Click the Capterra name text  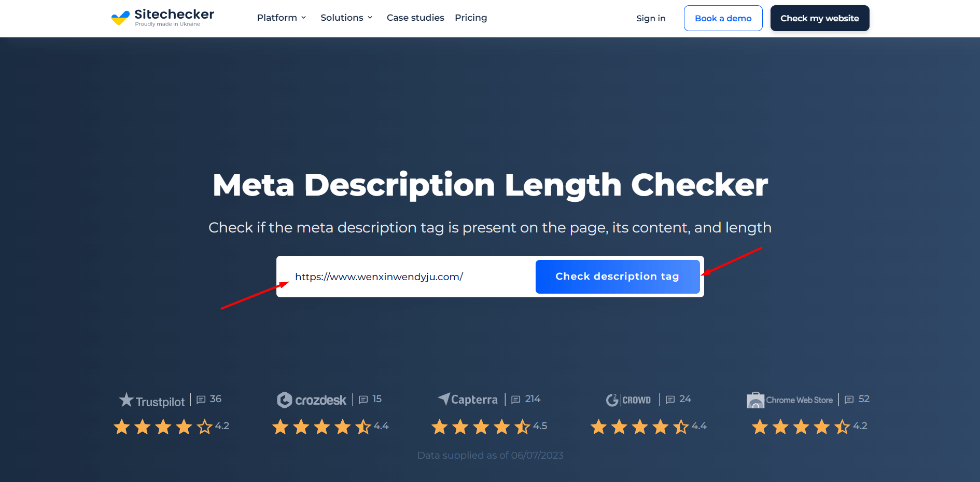click(x=474, y=400)
